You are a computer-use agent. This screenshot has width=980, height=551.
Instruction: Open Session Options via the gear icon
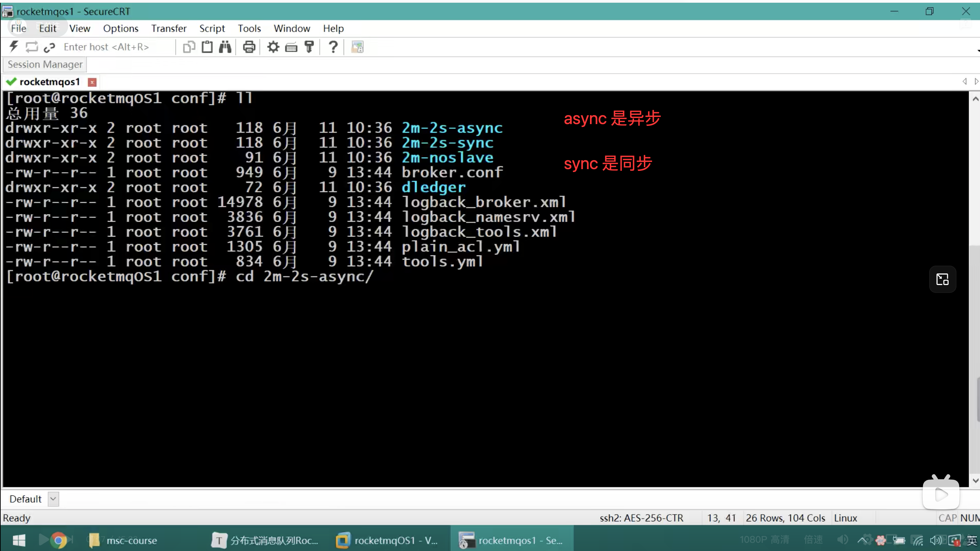pos(273,47)
